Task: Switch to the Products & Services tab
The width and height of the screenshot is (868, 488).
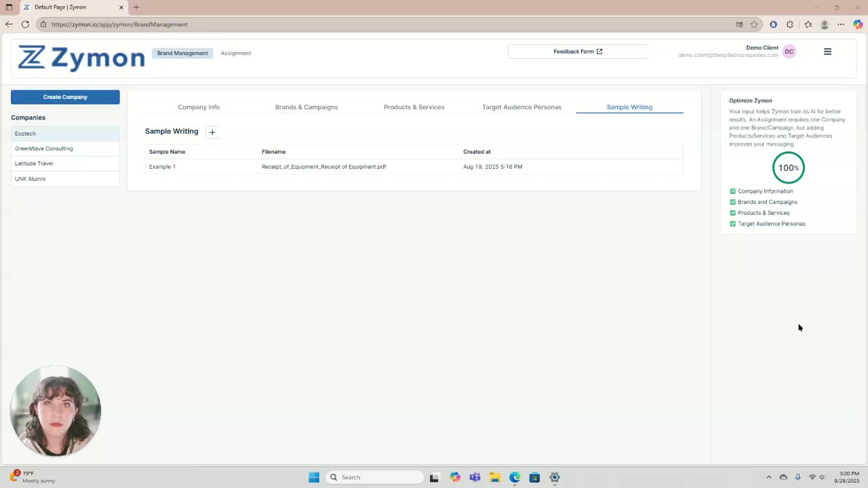Action: (414, 107)
